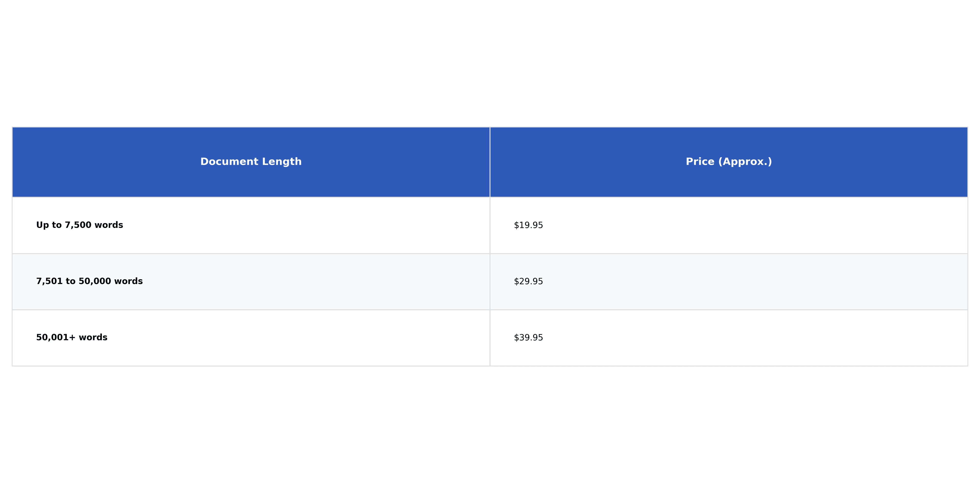This screenshot has width=980, height=493.
Task: Click the word "Price" in the header
Action: (x=700, y=162)
